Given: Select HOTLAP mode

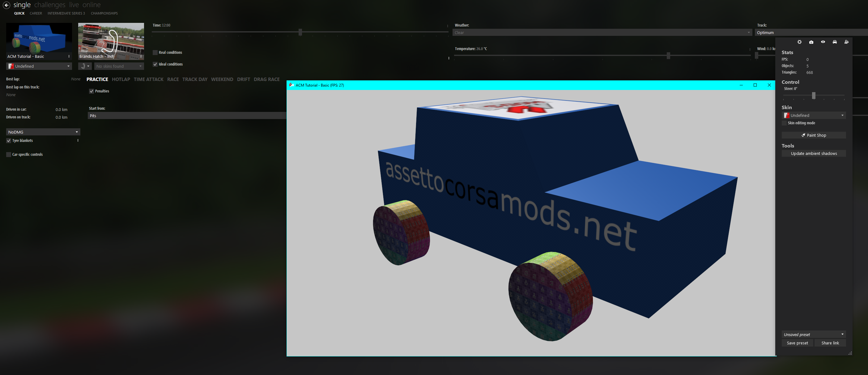Looking at the screenshot, I should 121,79.
